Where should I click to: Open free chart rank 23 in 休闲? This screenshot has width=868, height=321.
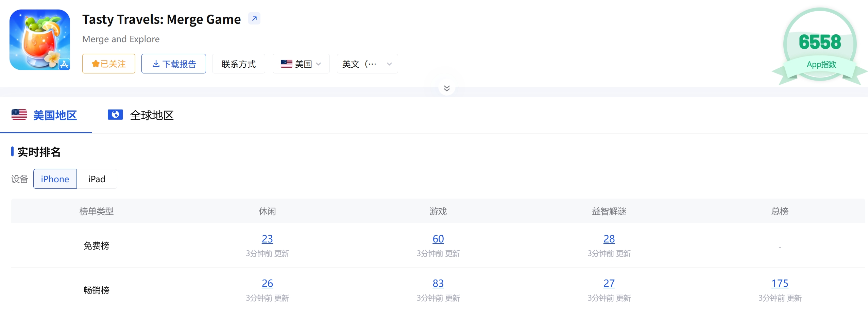pyautogui.click(x=267, y=239)
